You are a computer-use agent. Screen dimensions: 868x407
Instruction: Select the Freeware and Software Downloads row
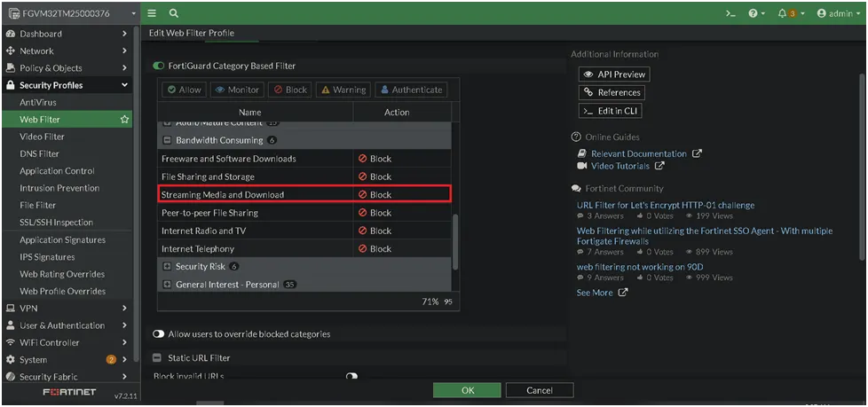[x=304, y=159]
